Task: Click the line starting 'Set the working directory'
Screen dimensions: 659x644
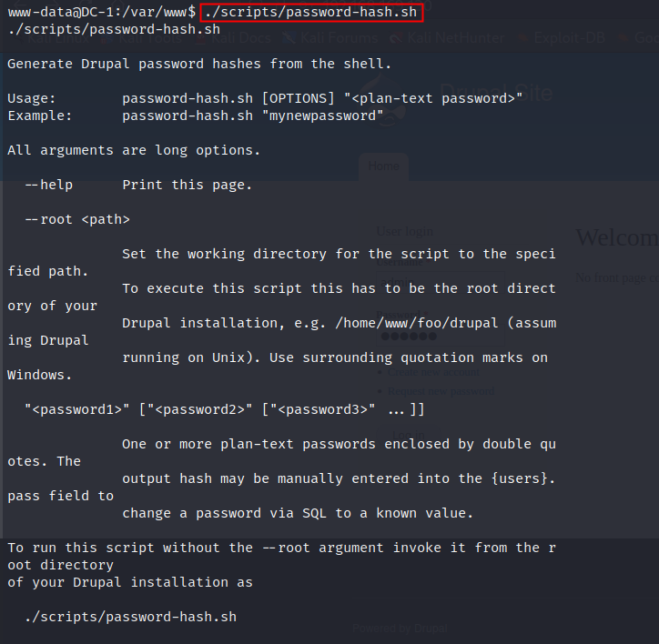Action: tap(339, 254)
